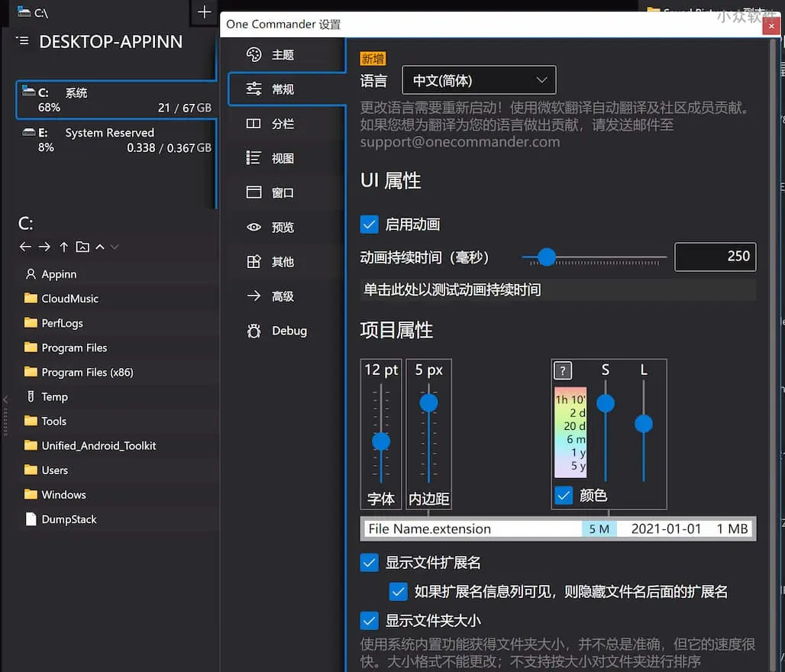Open the 其他 other settings tab
785x672 pixels.
[283, 262]
